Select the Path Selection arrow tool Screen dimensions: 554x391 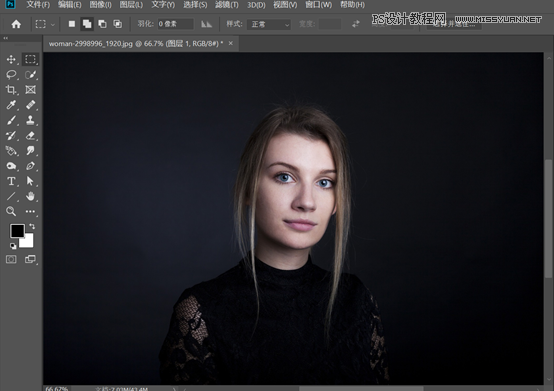pyautogui.click(x=30, y=181)
